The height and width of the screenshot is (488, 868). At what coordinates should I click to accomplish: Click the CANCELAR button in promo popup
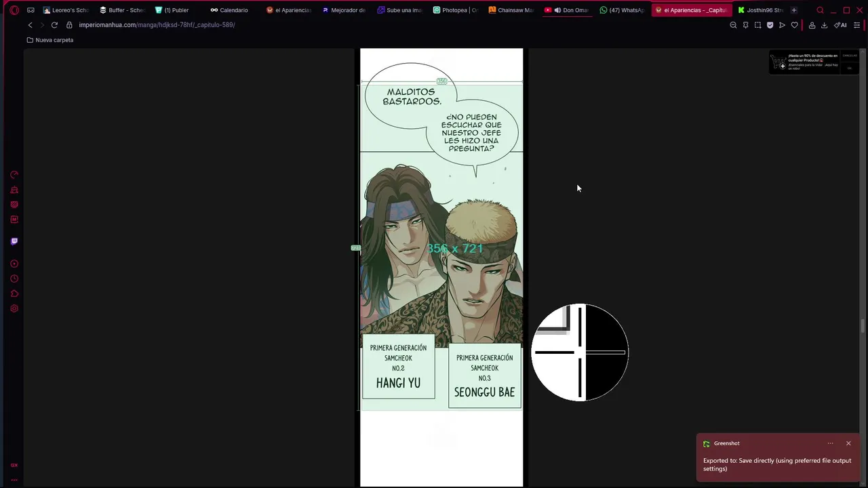[x=850, y=55]
